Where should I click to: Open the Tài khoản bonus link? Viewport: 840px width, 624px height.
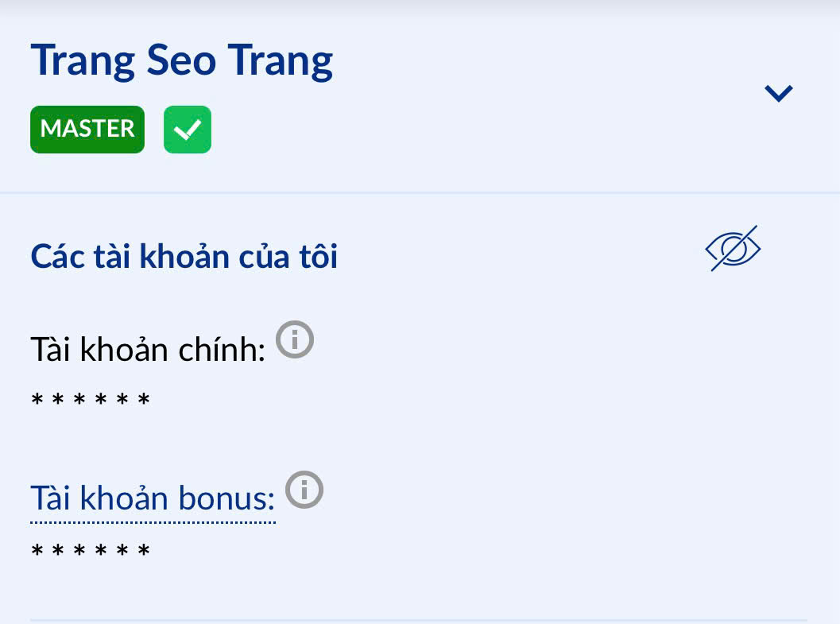pyautogui.click(x=153, y=499)
